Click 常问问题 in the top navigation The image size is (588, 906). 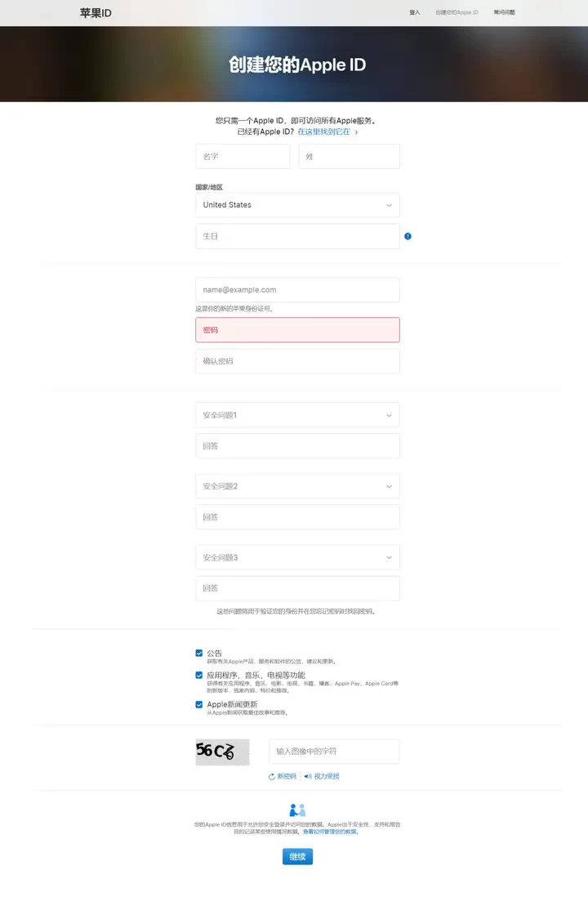[504, 12]
